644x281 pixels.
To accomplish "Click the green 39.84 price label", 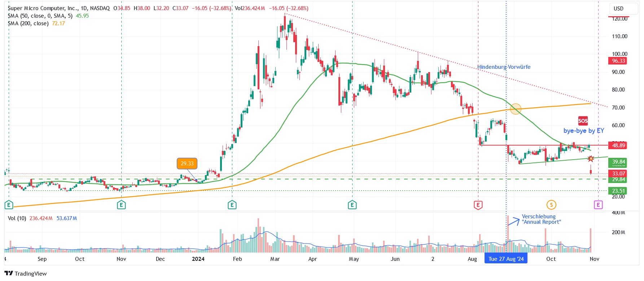I will (618, 162).
